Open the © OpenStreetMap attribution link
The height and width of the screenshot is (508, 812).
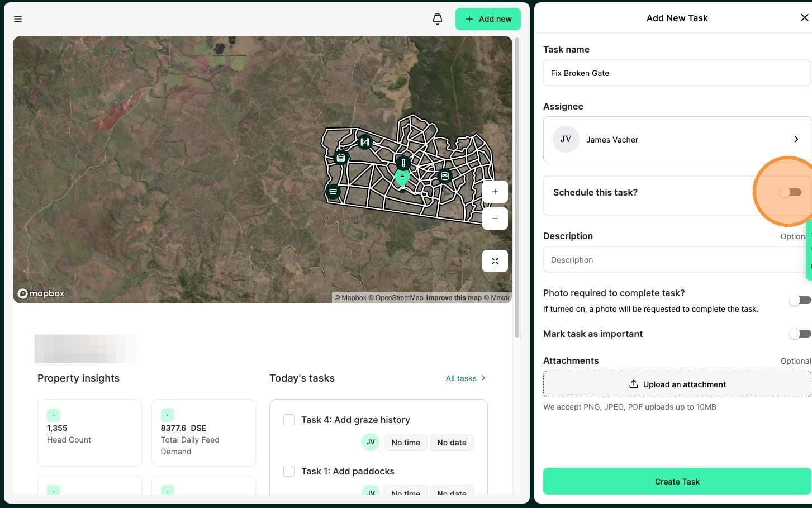coord(396,298)
